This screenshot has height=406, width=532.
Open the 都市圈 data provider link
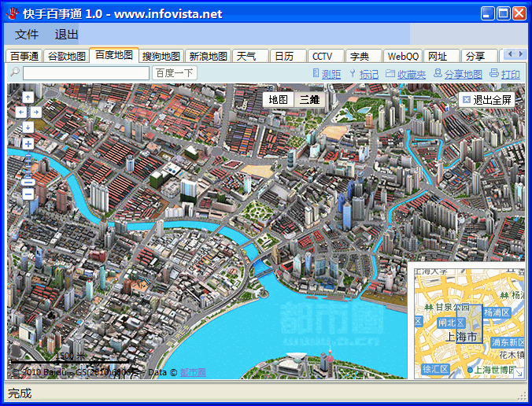click(x=193, y=372)
